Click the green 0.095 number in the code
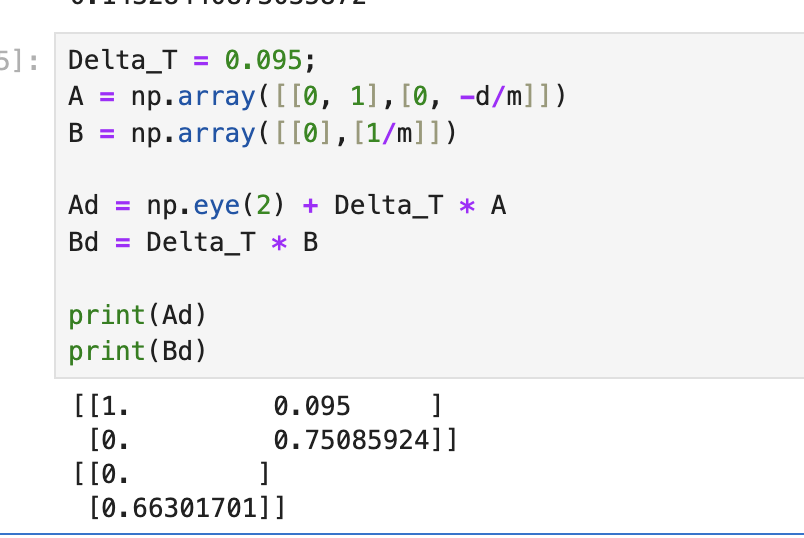This screenshot has height=538, width=804. coord(265,61)
